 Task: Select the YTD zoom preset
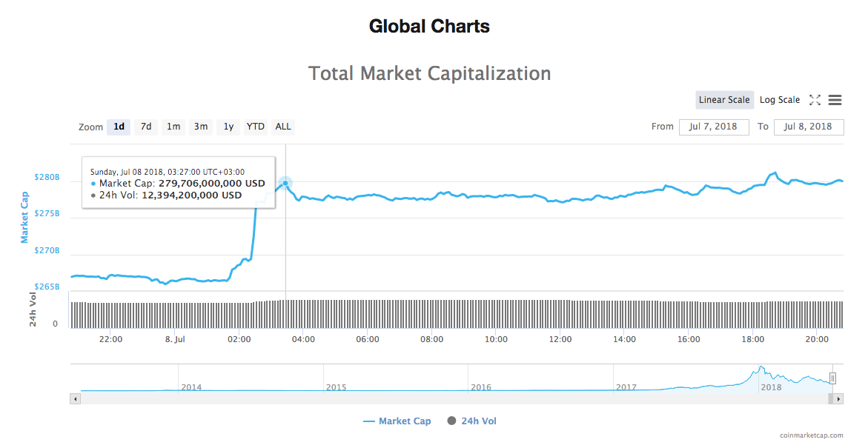tap(255, 127)
